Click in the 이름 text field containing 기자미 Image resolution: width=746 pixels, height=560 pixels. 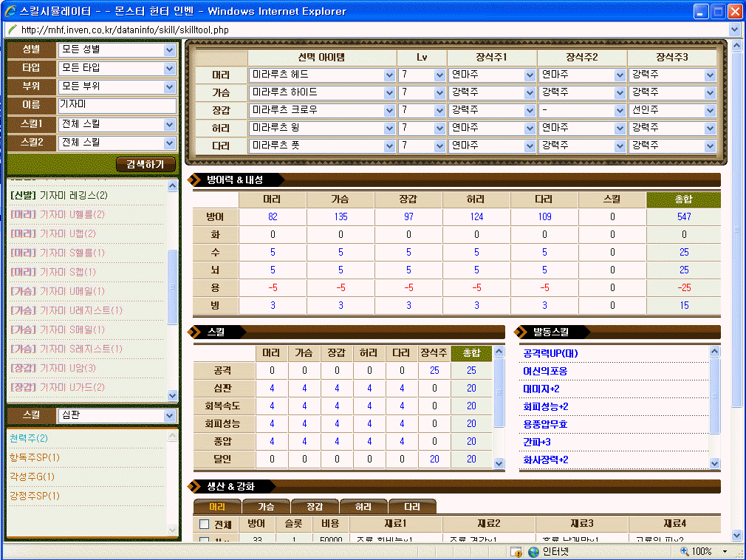(117, 106)
